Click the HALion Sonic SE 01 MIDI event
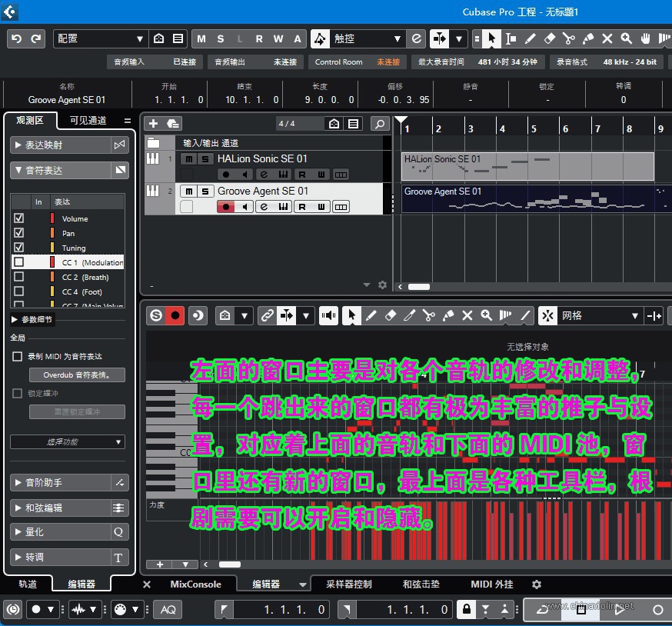The image size is (672, 626). pos(527,166)
